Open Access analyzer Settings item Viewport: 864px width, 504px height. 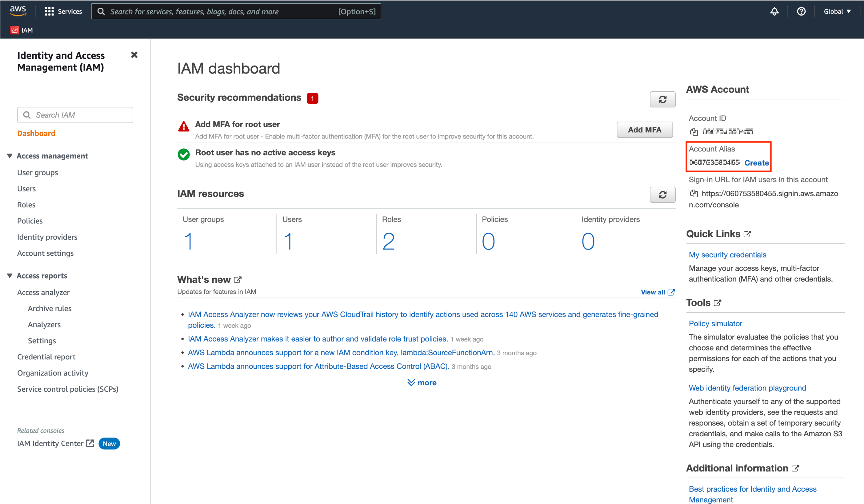click(42, 341)
